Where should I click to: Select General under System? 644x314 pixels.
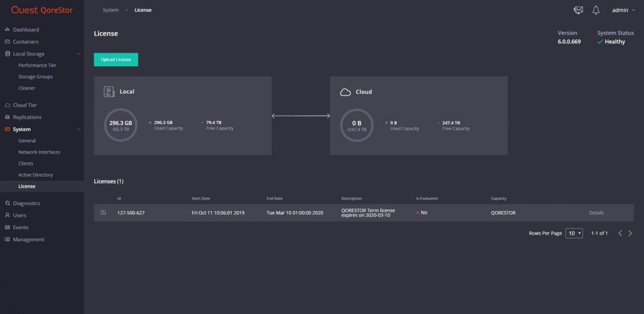(27, 141)
